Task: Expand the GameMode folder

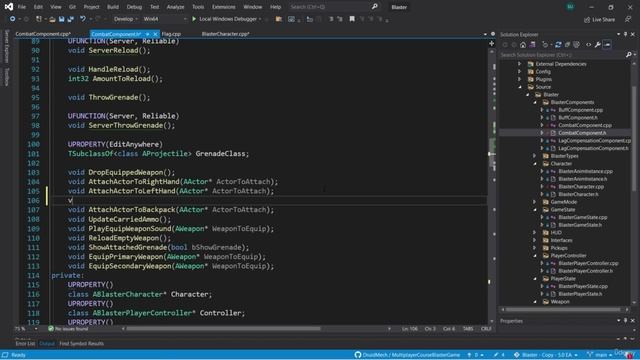Action: [535, 202]
